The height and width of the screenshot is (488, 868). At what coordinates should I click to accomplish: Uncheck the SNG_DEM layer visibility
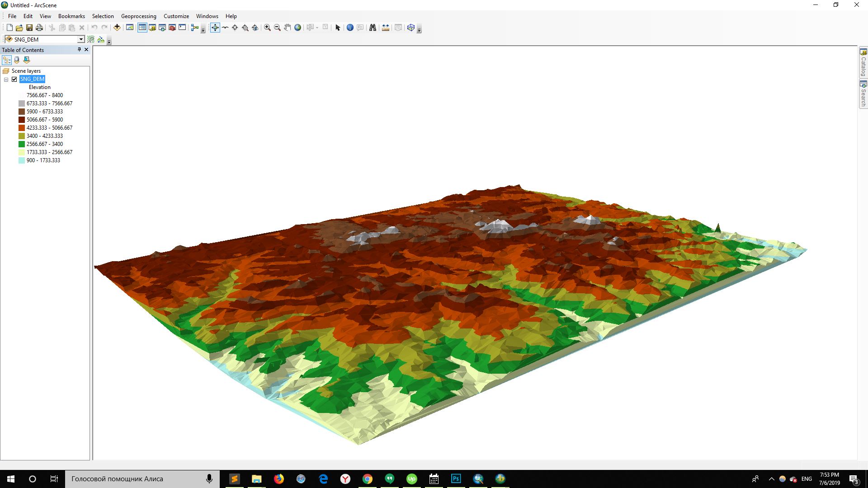click(14, 79)
